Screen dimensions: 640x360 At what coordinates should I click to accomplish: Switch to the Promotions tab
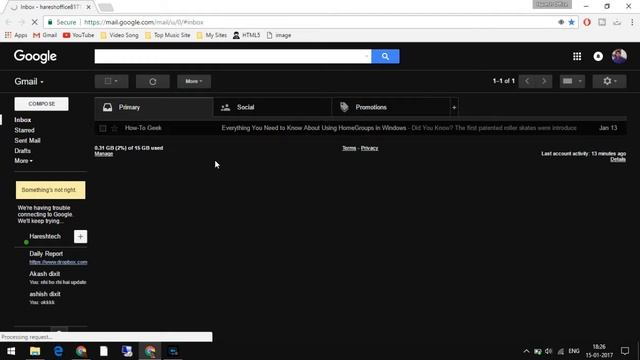pyautogui.click(x=391, y=107)
